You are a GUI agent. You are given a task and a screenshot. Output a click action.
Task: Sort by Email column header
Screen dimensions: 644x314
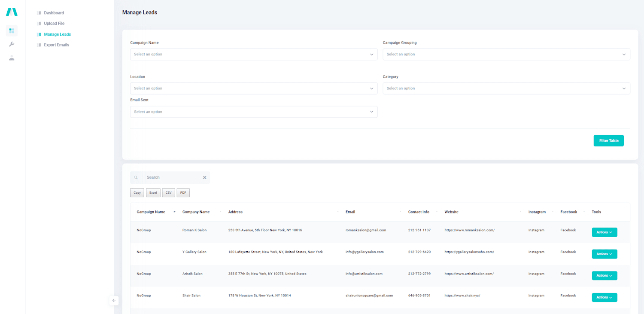350,212
